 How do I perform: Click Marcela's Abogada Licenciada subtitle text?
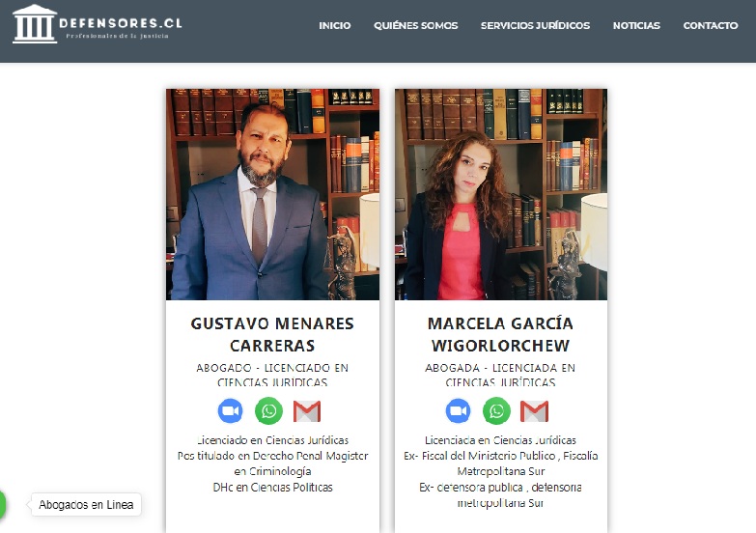pos(500,375)
